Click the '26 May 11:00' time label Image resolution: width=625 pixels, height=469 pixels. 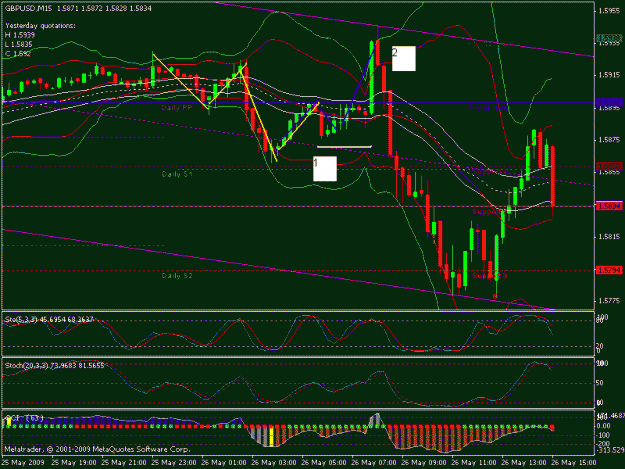pyautogui.click(x=474, y=463)
